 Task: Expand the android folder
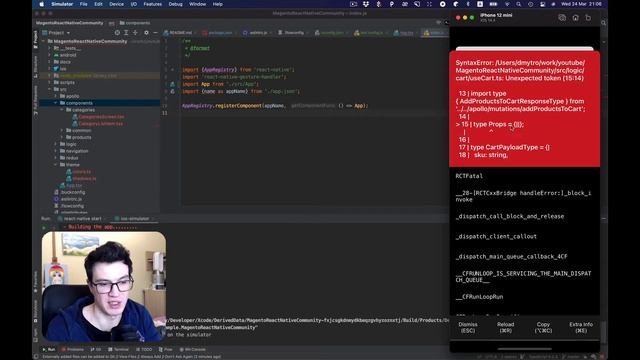click(50, 55)
